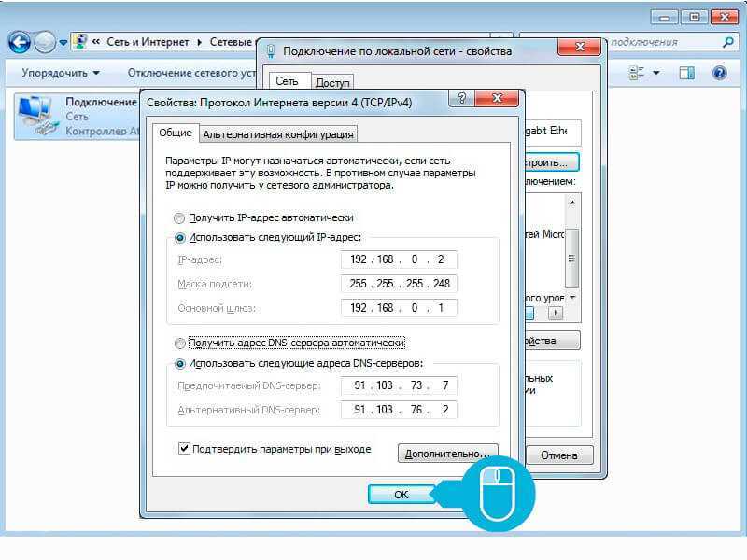The height and width of the screenshot is (560, 747).
Task: Click the subnet mask field 255.255.255.248
Action: click(x=399, y=284)
